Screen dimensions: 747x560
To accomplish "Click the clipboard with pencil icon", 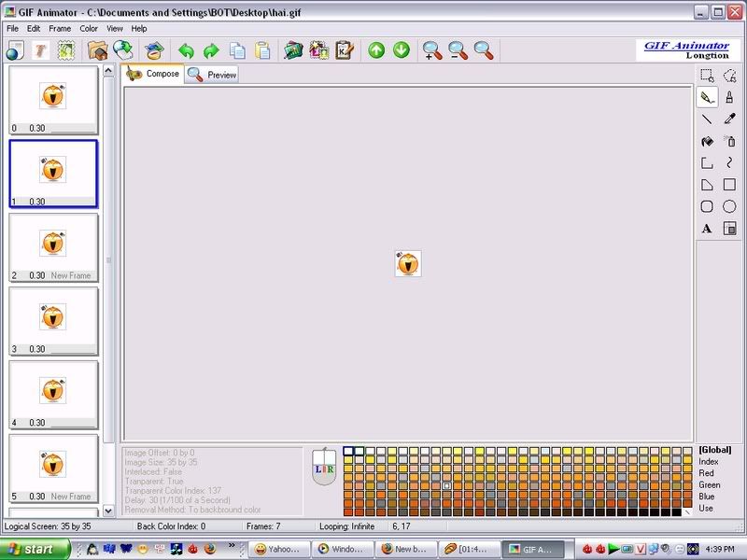I will click(x=345, y=50).
